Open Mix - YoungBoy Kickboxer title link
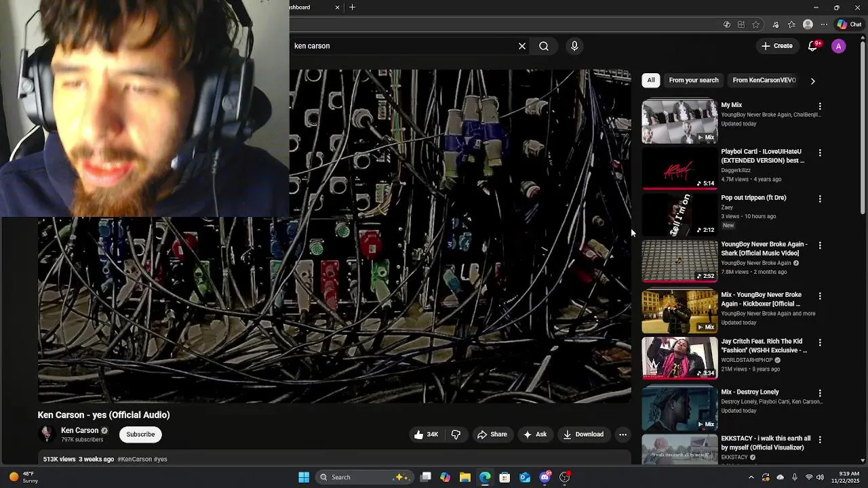The width and height of the screenshot is (868, 488). click(x=762, y=300)
